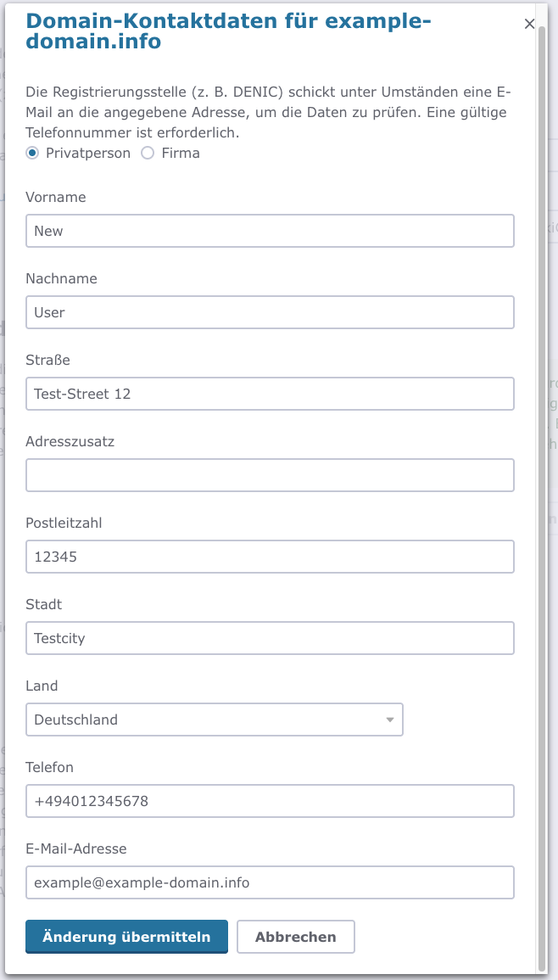This screenshot has height=980, width=558.
Task: Click into the Vorname field
Action: click(270, 232)
